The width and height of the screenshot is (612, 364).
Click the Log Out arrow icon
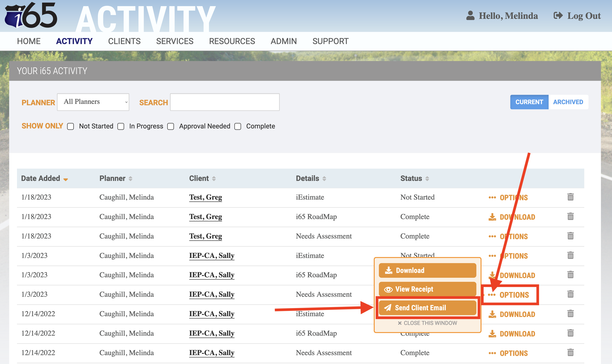(558, 15)
